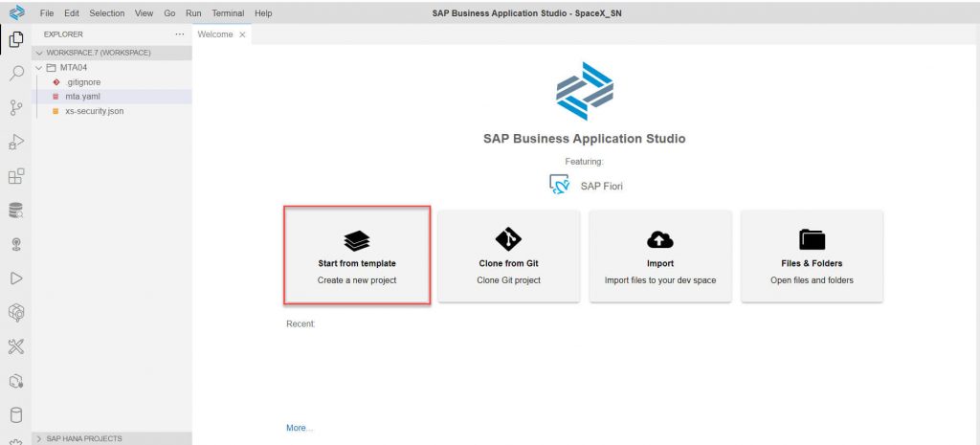Collapse the WORKSPACE.7 section
This screenshot has width=980, height=445.
coord(40,54)
